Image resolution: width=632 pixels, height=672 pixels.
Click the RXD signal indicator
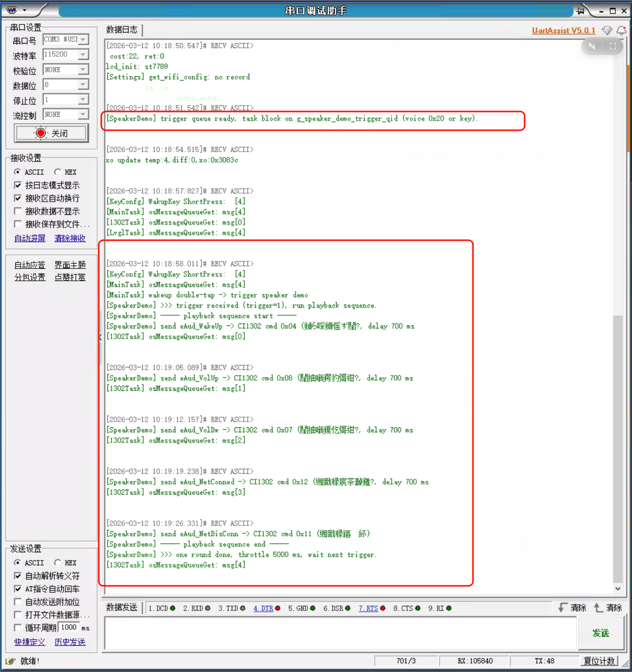click(x=208, y=608)
